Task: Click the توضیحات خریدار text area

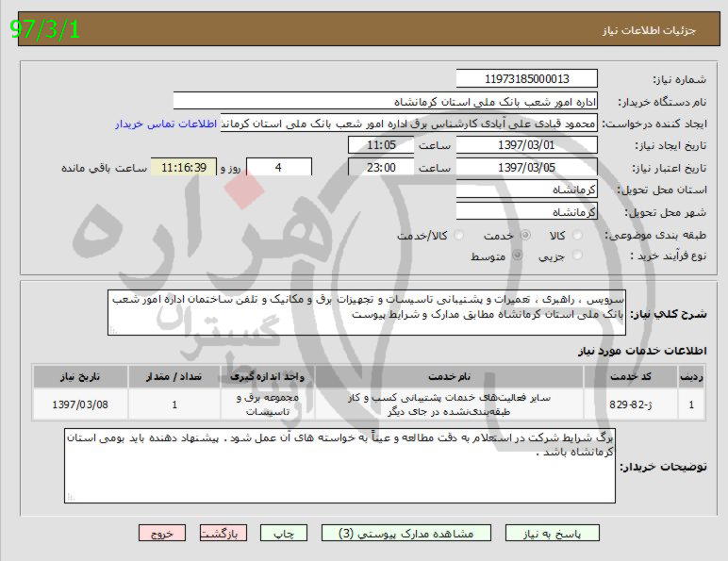Action: click(x=339, y=466)
